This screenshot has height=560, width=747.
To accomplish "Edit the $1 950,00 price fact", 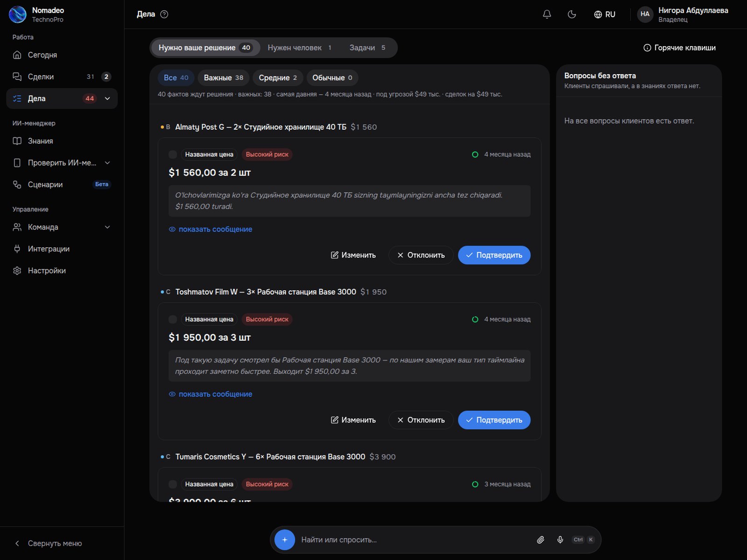I will tap(353, 420).
